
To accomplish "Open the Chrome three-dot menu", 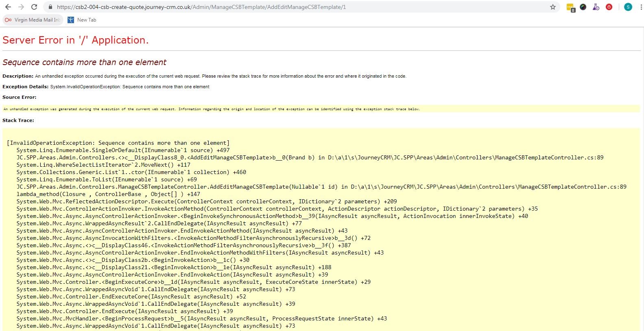I will [x=640, y=7].
